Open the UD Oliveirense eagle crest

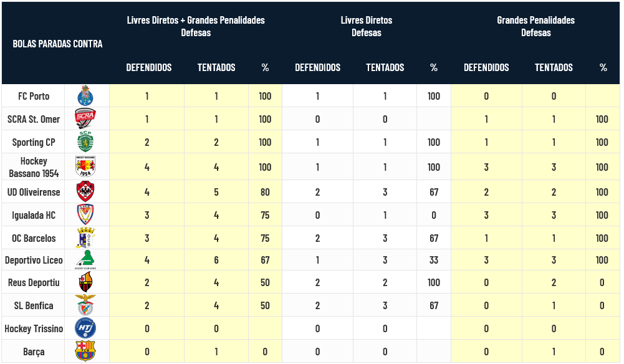click(x=85, y=191)
